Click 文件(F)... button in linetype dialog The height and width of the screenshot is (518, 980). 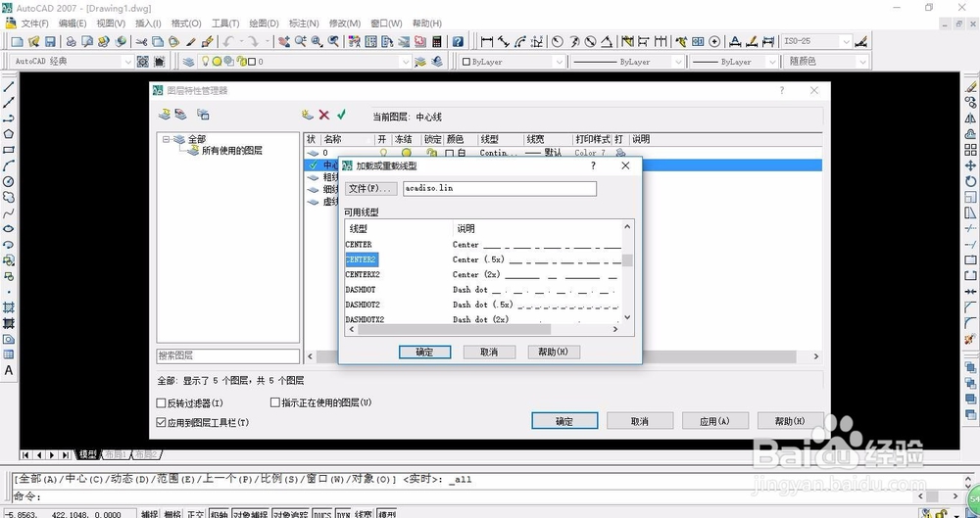tap(371, 188)
